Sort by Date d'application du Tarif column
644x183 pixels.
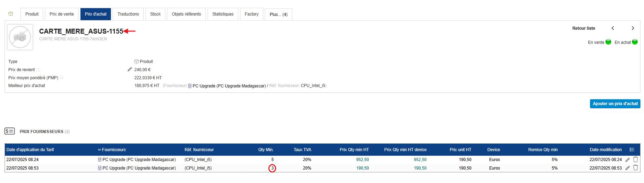pos(30,150)
